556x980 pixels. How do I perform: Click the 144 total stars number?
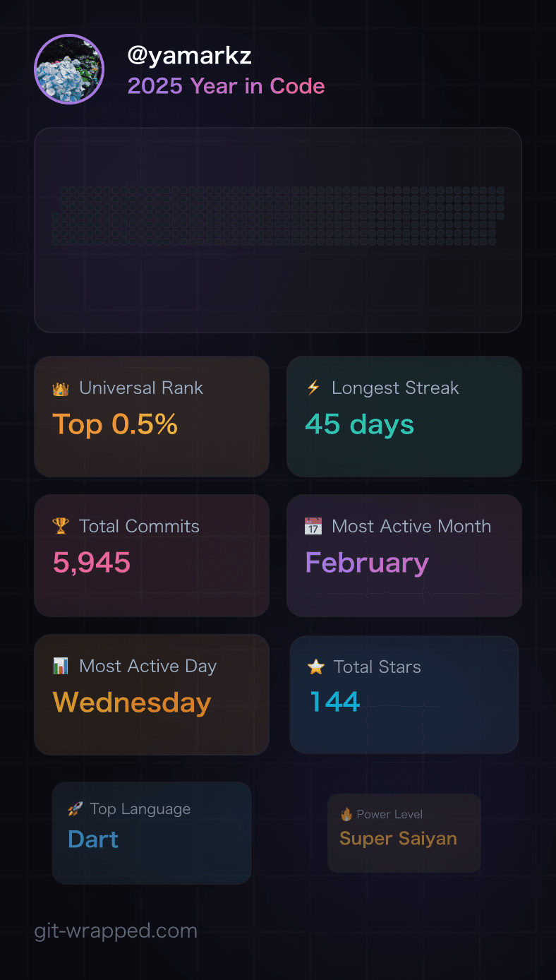(335, 702)
